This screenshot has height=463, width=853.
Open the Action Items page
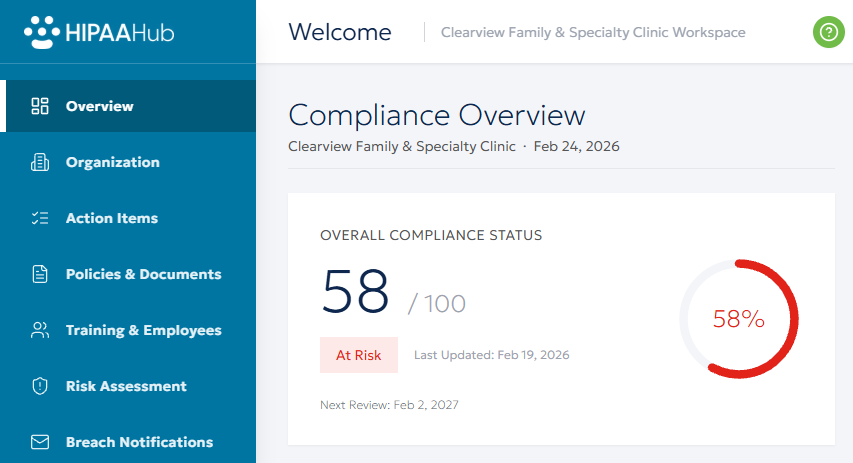[111, 218]
